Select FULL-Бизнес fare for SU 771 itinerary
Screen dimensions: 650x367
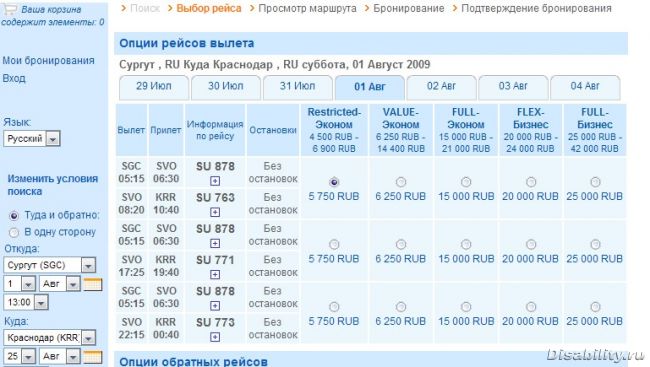595,244
